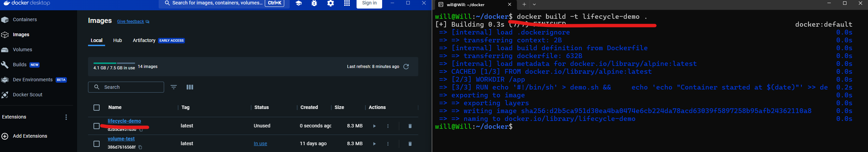Focus the images Search field
868x152 pixels.
point(126,87)
